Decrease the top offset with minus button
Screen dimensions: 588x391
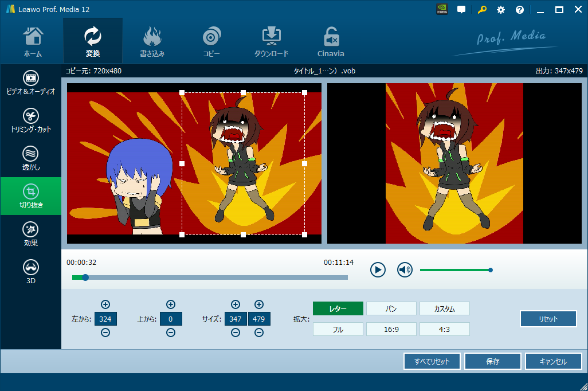coord(171,333)
